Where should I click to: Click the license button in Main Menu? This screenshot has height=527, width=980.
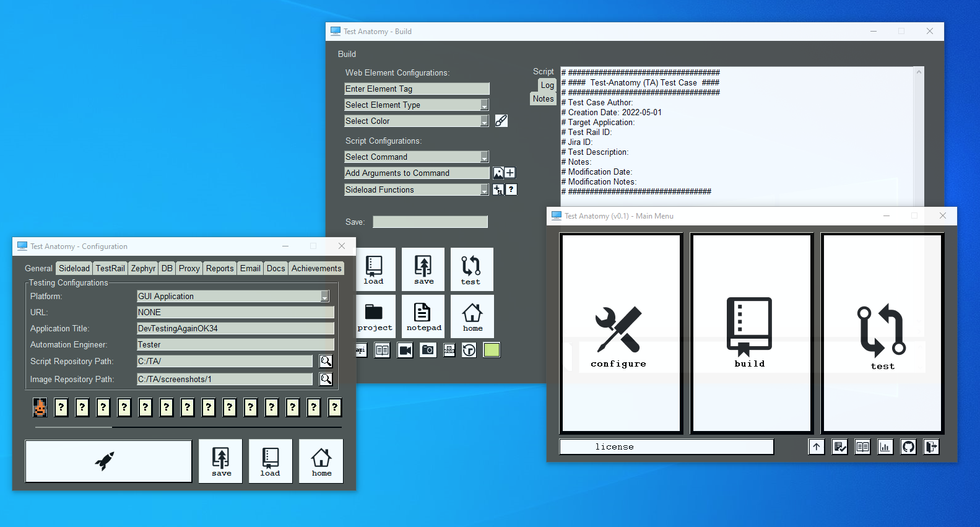tap(666, 446)
